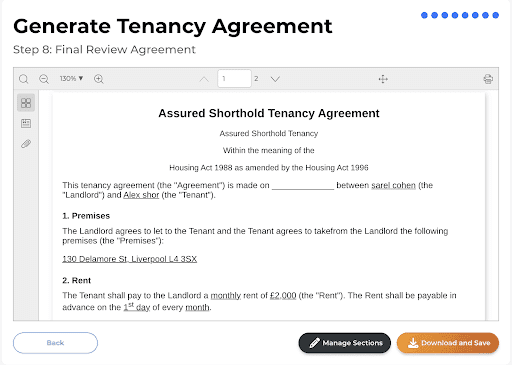Click 'Step 8: Final Review Agreement' subtitle
The image size is (512, 365).
click(x=104, y=49)
